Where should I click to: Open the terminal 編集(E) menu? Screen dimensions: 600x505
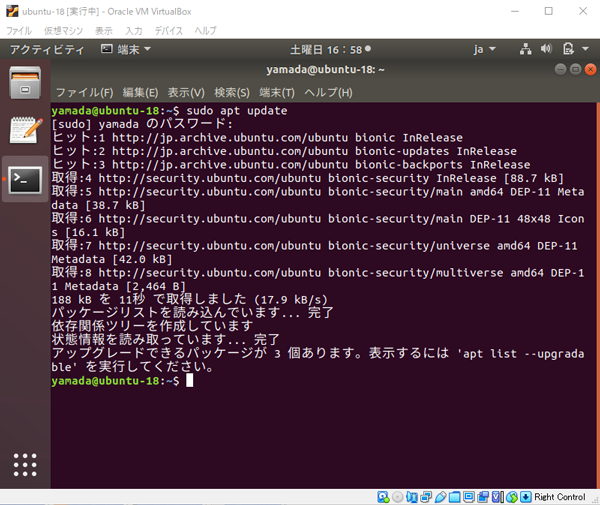click(x=140, y=93)
